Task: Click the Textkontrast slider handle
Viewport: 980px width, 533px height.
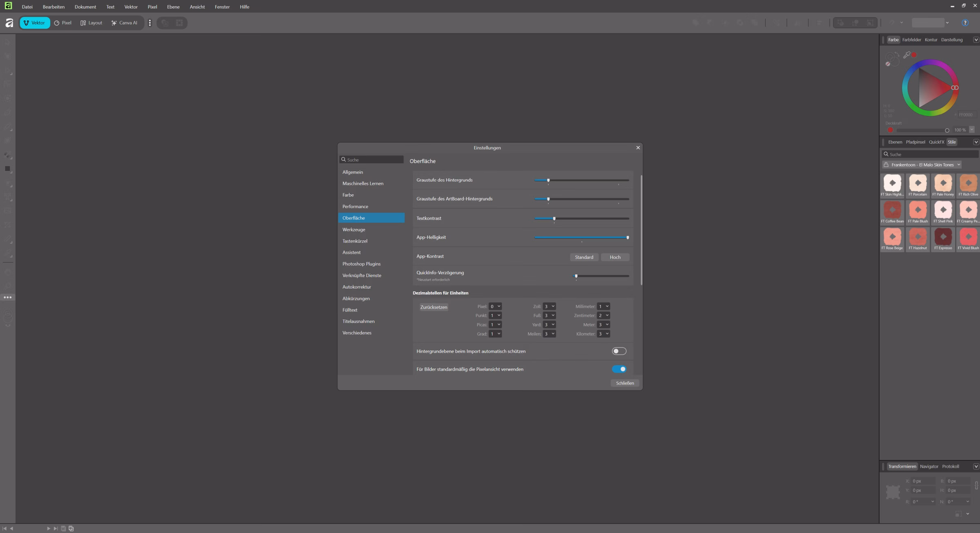Action: click(554, 218)
